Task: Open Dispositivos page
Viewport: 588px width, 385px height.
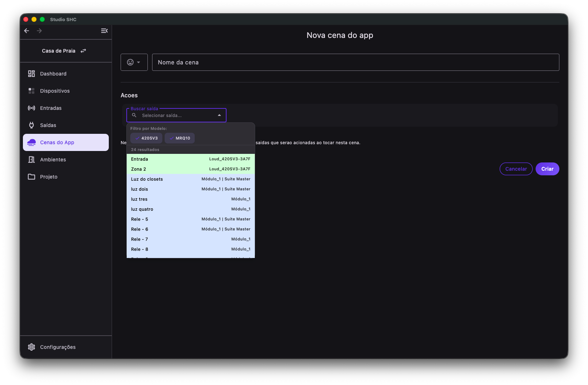Action: (x=66, y=91)
